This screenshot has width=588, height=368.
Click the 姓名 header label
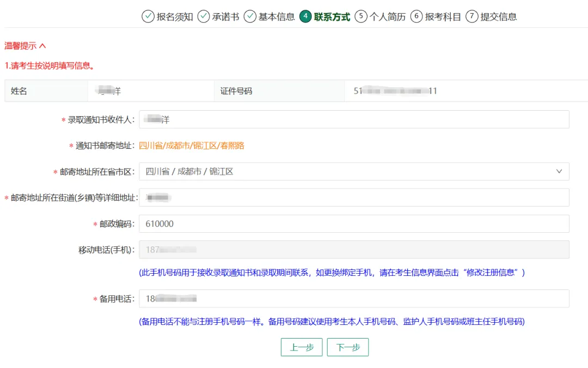point(19,91)
